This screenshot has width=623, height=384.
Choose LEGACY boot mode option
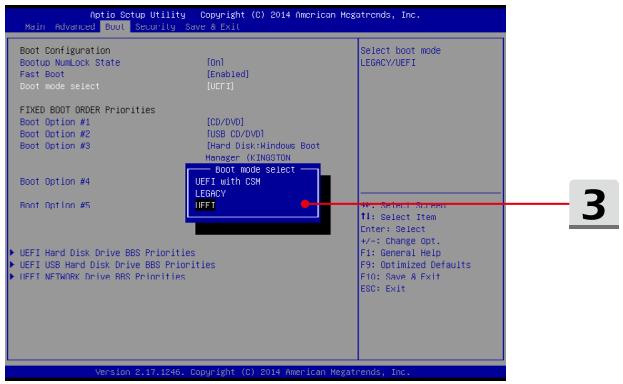click(x=210, y=194)
